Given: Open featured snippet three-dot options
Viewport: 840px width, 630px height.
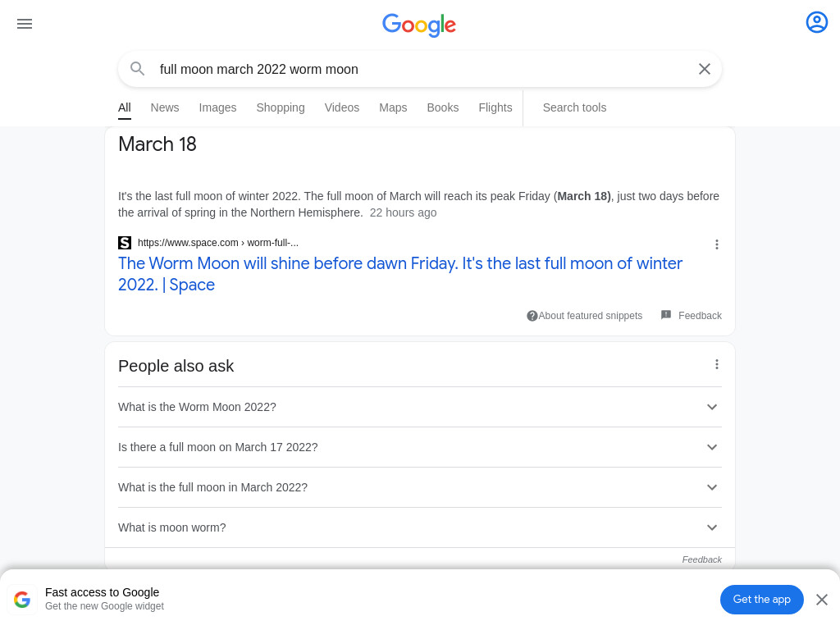Looking at the screenshot, I should pos(717,244).
